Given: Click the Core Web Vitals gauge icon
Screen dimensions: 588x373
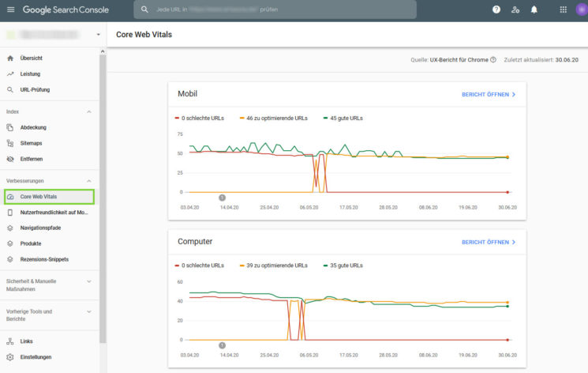Looking at the screenshot, I should [10, 197].
